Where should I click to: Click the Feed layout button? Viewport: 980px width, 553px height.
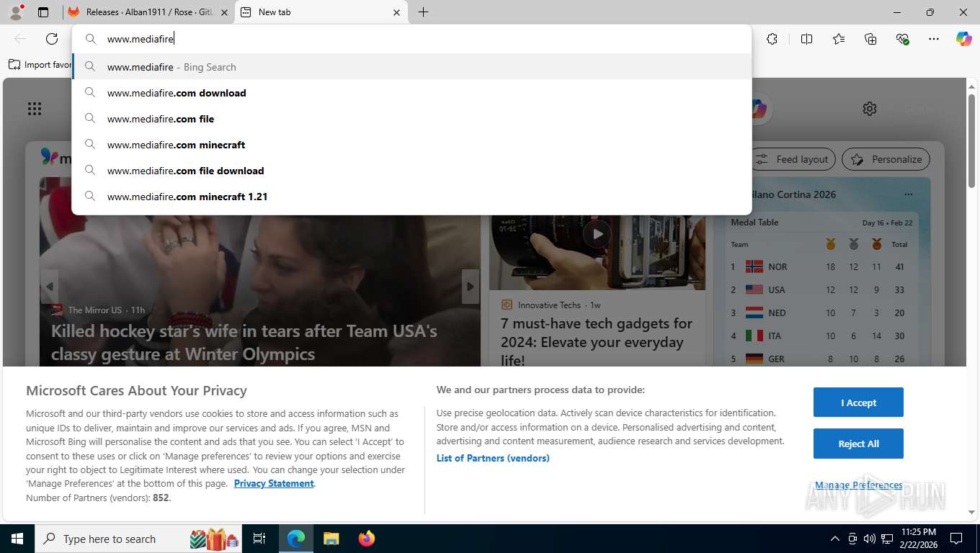[793, 159]
